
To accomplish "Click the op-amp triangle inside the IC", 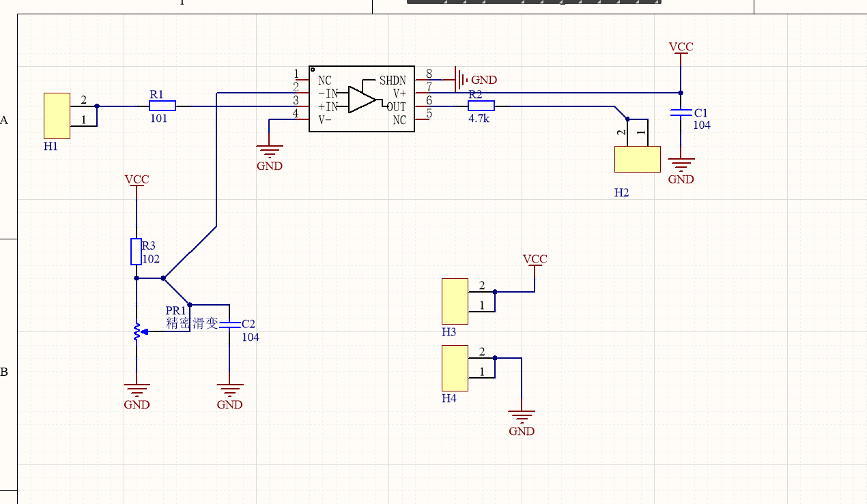I will coord(362,100).
